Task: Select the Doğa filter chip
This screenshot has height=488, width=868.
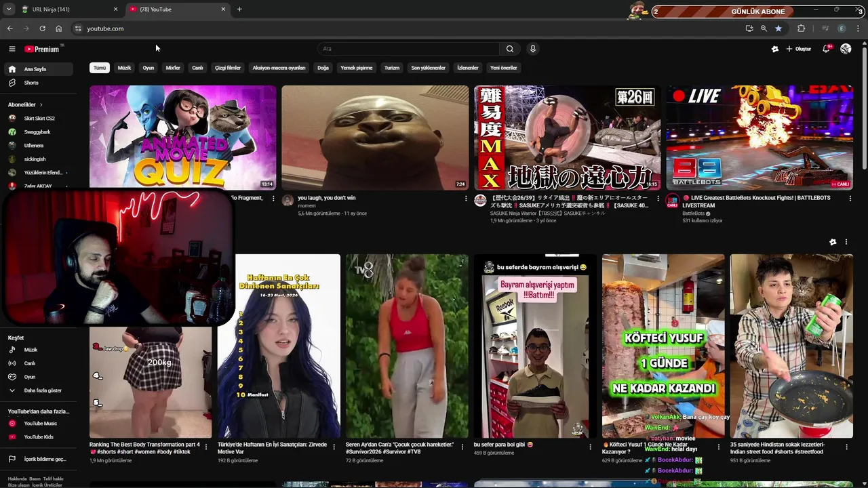Action: click(x=323, y=68)
